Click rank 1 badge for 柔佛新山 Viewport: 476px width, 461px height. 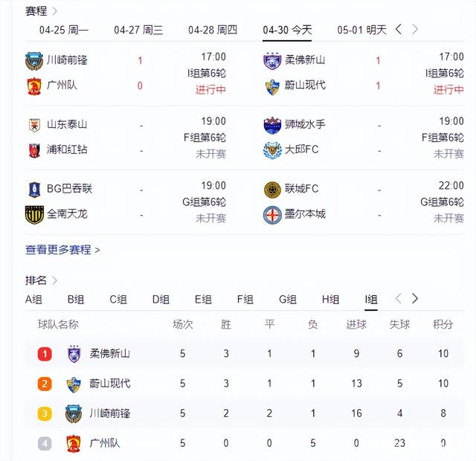pyautogui.click(x=45, y=354)
